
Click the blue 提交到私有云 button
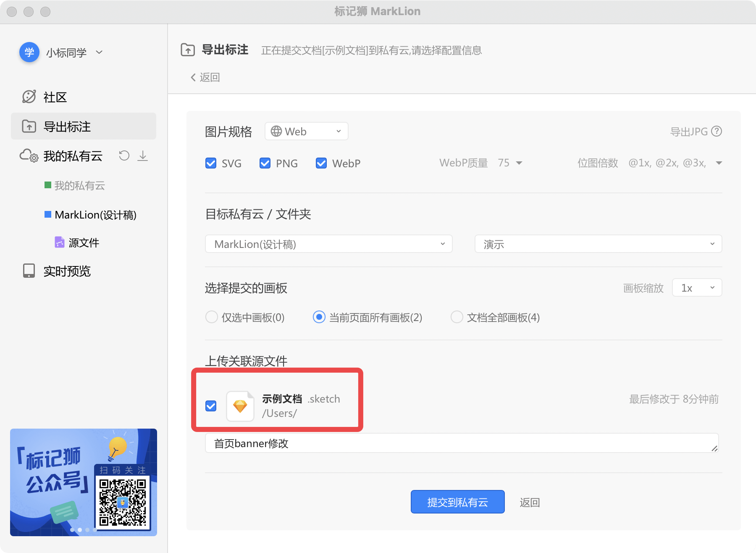pyautogui.click(x=457, y=502)
